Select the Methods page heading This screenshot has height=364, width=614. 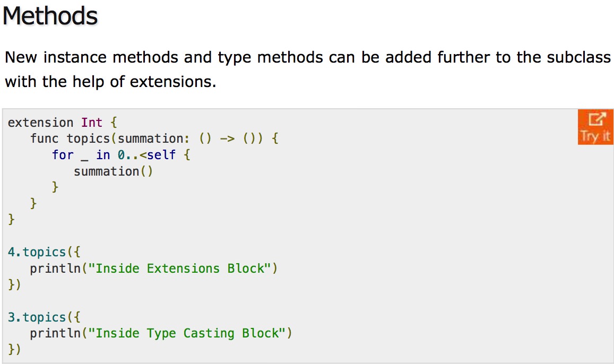[50, 16]
